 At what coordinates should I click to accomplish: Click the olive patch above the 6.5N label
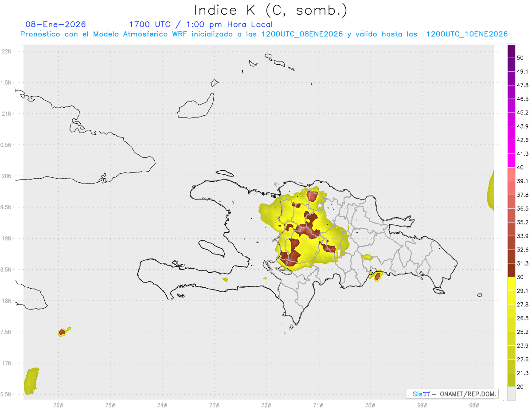[31, 381]
